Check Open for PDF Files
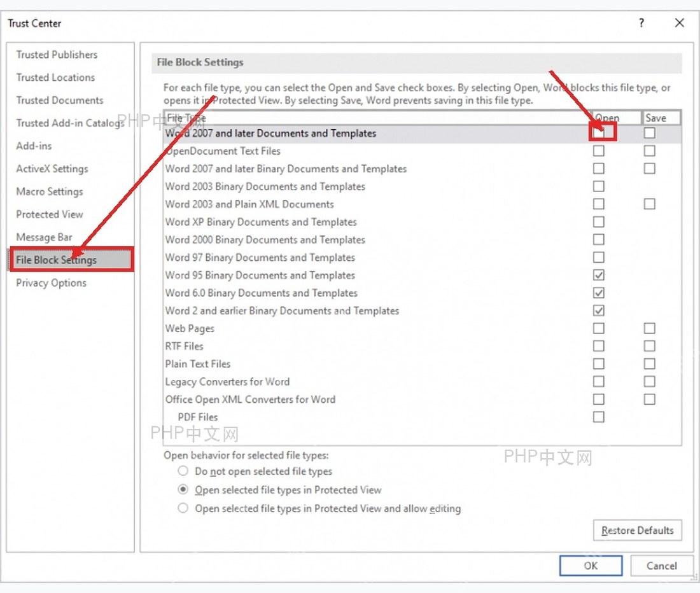 coord(599,417)
